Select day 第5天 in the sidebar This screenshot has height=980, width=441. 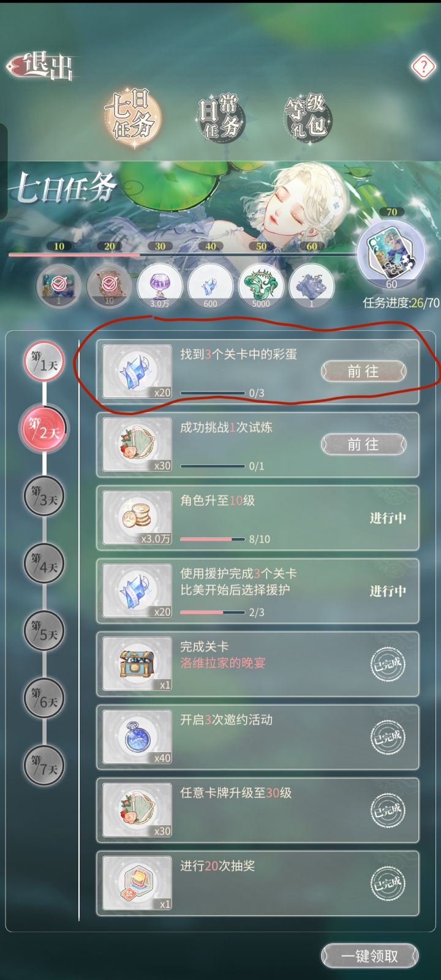click(45, 632)
